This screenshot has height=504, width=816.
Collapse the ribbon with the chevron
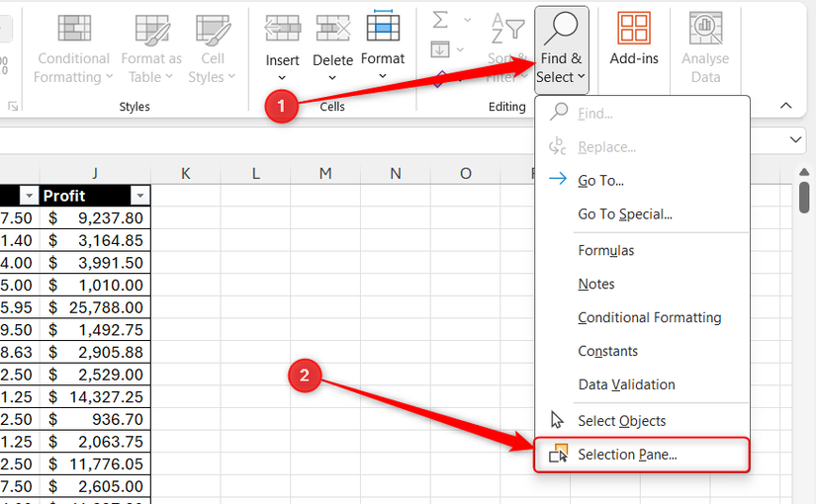[785, 106]
